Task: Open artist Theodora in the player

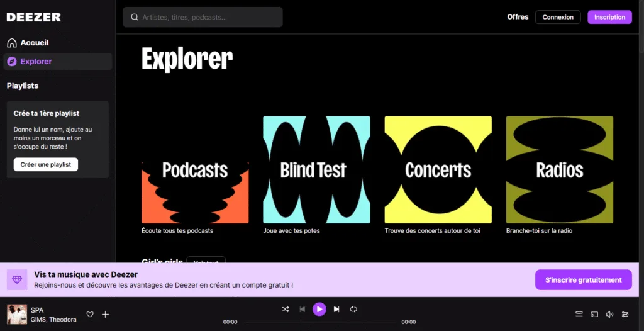Action: tap(63, 320)
